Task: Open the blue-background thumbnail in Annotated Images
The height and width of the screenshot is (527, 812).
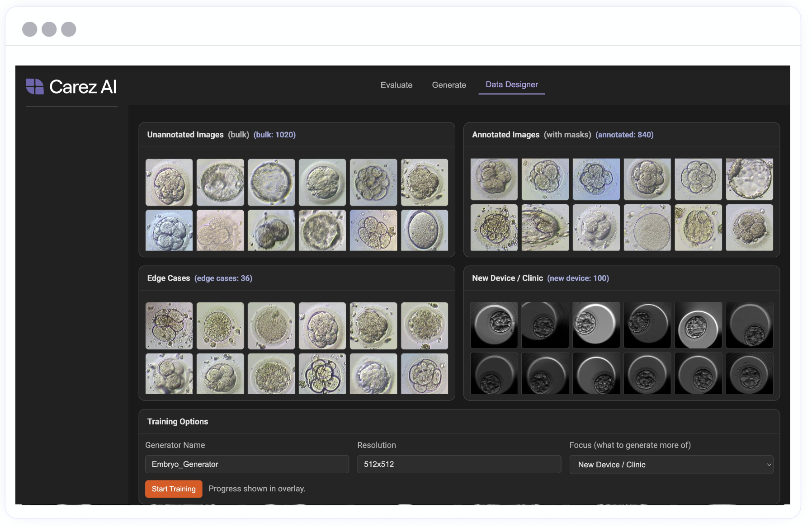Action: 596,179
